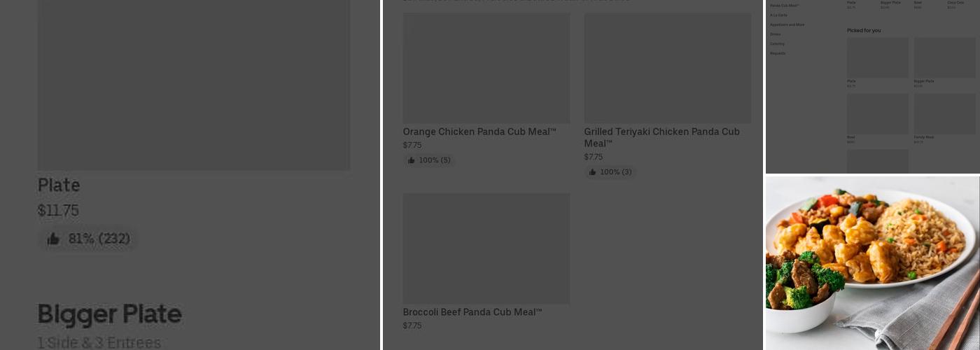
Task: Choose Bowl thumbnail under Picked for you
Action: pos(877,114)
